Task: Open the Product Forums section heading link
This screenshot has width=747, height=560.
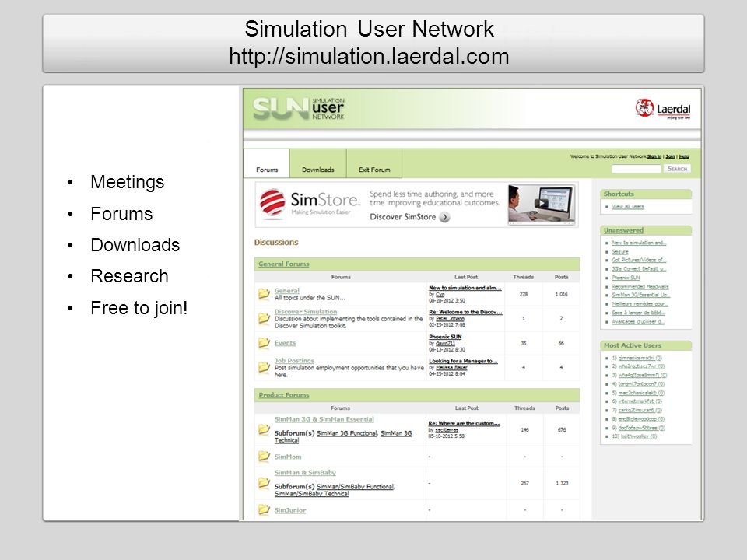Action: coord(284,395)
